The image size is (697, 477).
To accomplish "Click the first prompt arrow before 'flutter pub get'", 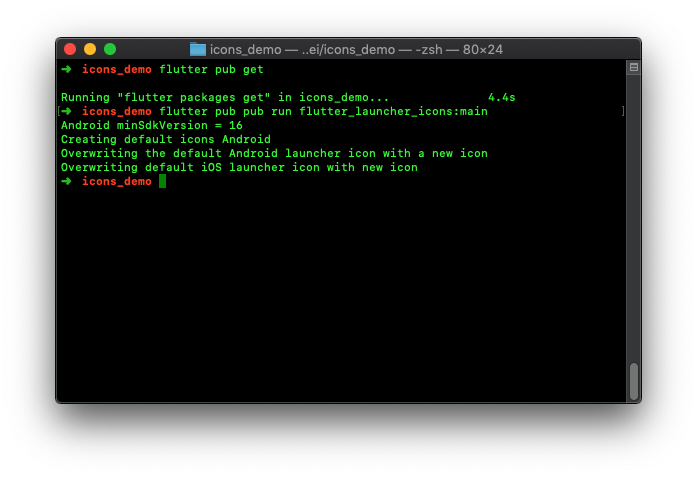I will click(66, 69).
